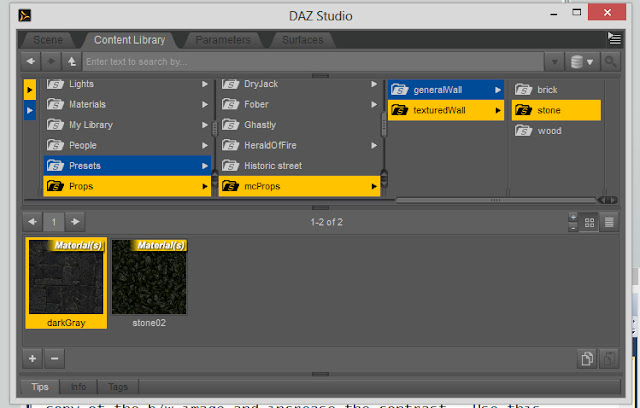Select the Ghastly folder
Image resolution: width=640 pixels, height=408 pixels.
tap(300, 125)
